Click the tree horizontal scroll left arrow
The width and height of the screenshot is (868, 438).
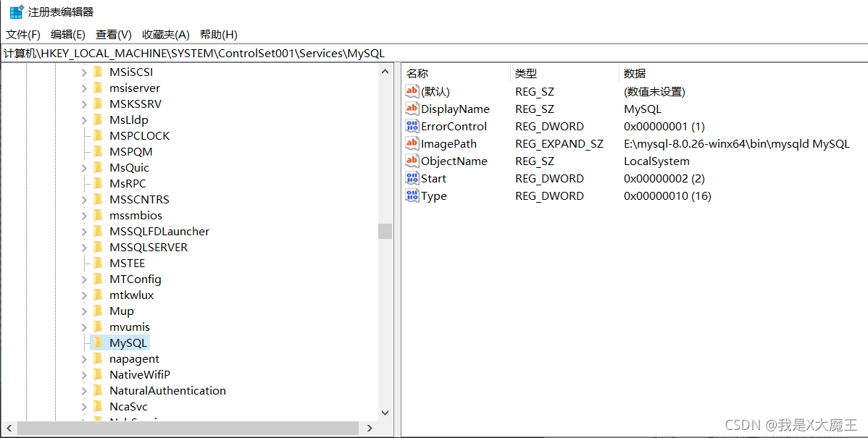[9, 428]
